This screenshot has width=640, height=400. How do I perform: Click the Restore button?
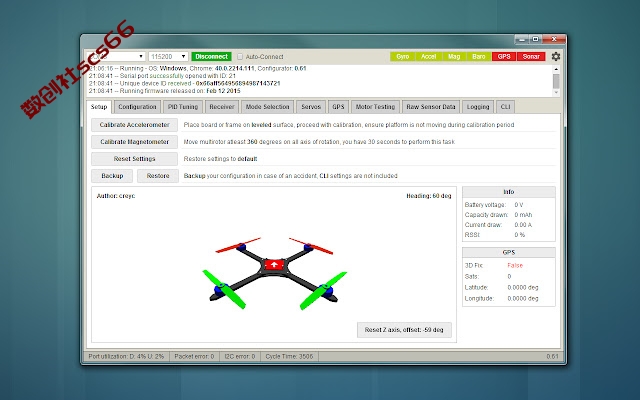158,176
